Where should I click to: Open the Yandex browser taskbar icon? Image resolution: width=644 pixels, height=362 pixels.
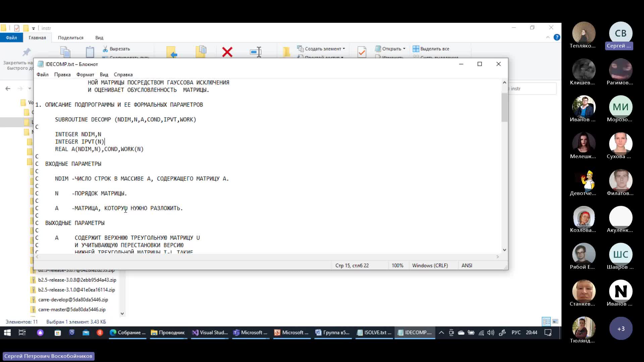(x=100, y=333)
